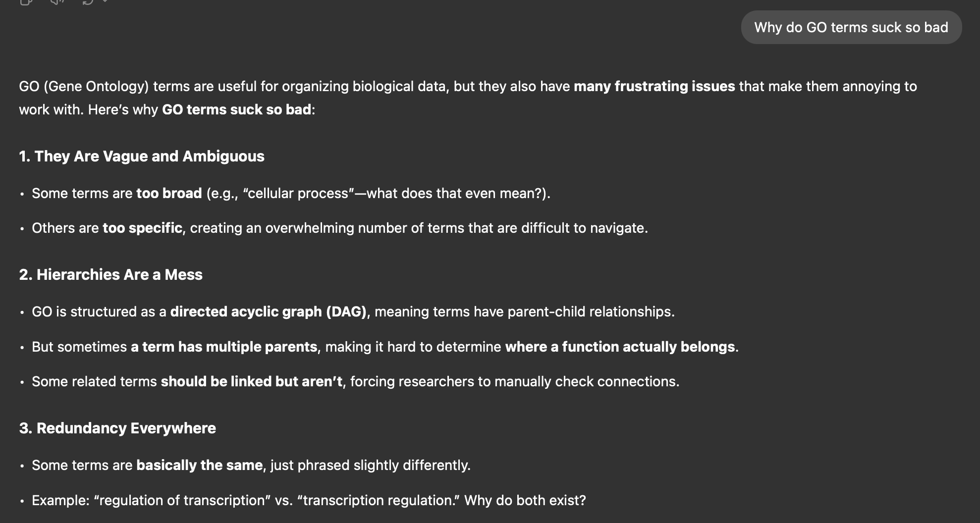
Task: Open the regenerate options dropdown chevron
Action: point(105,1)
